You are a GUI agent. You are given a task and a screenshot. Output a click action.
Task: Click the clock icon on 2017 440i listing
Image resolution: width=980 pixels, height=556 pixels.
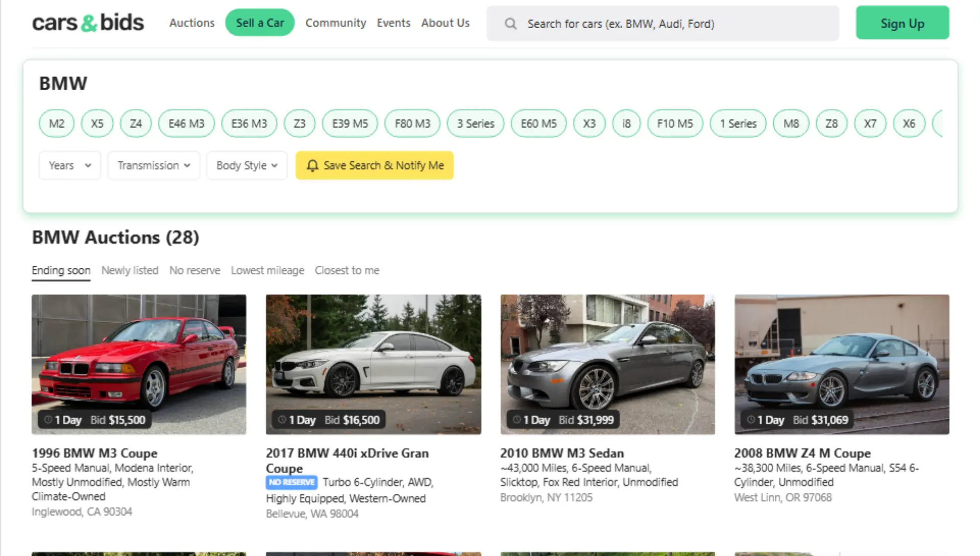282,420
